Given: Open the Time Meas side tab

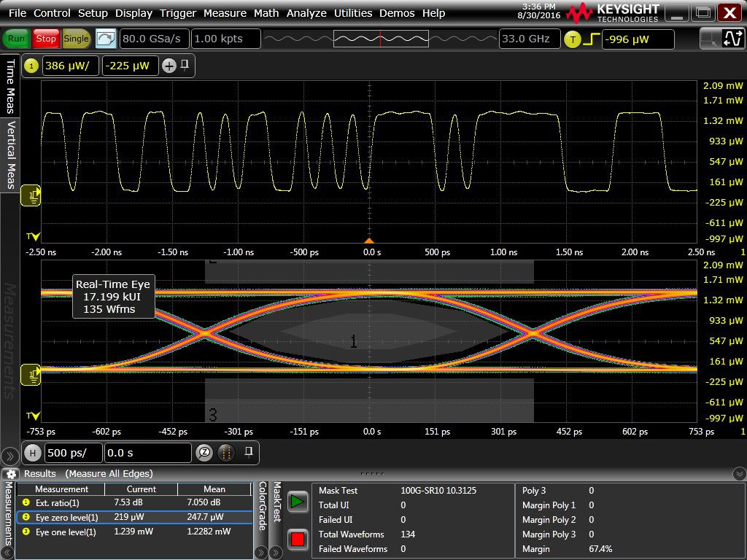Looking at the screenshot, I should click(10, 86).
